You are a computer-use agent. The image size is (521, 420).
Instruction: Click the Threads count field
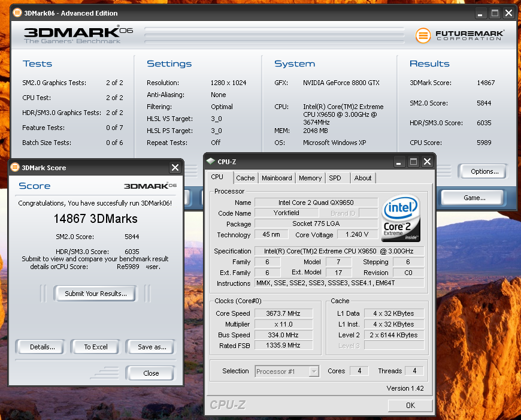click(x=414, y=371)
